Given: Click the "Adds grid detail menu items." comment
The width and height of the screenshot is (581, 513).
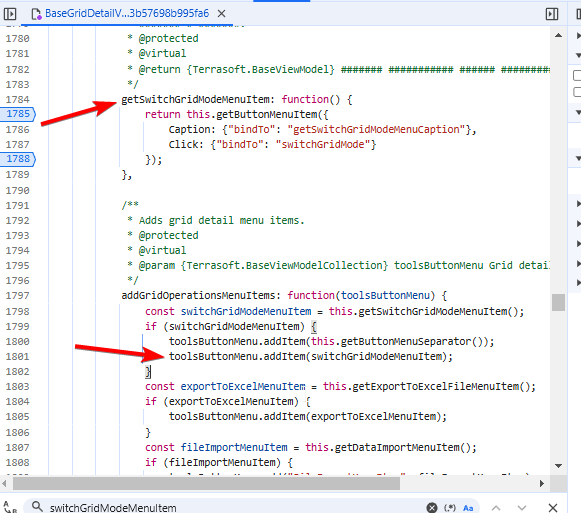Looking at the screenshot, I should point(222,221).
